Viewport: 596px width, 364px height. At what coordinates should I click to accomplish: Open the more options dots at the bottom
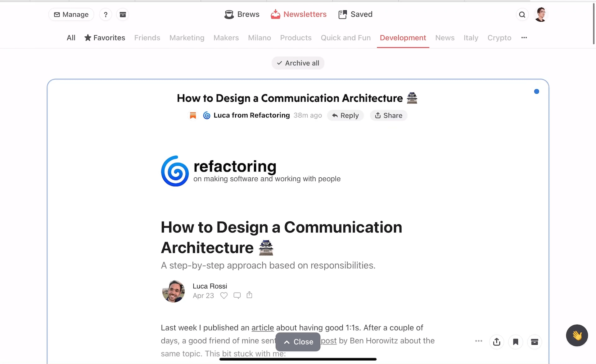(479, 341)
